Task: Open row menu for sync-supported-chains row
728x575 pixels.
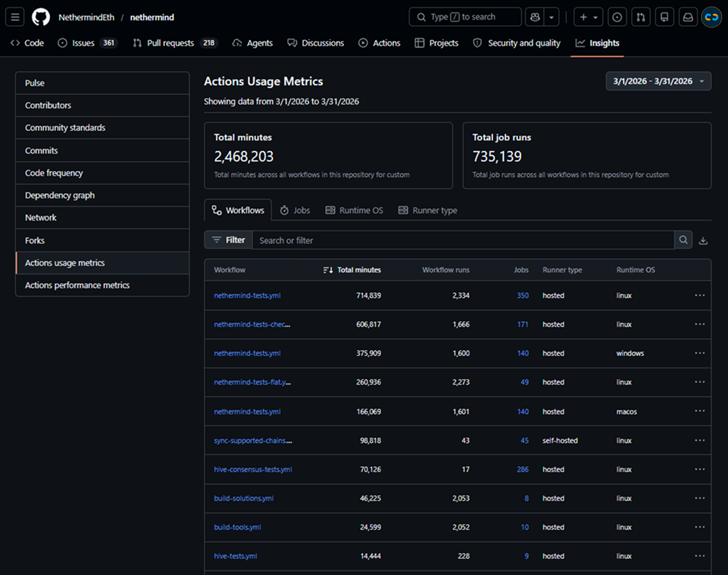Action: [x=700, y=440]
